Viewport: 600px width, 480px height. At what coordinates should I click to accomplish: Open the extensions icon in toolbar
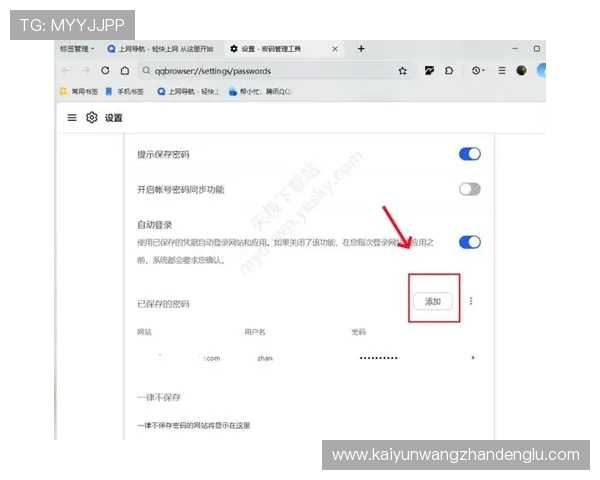449,70
